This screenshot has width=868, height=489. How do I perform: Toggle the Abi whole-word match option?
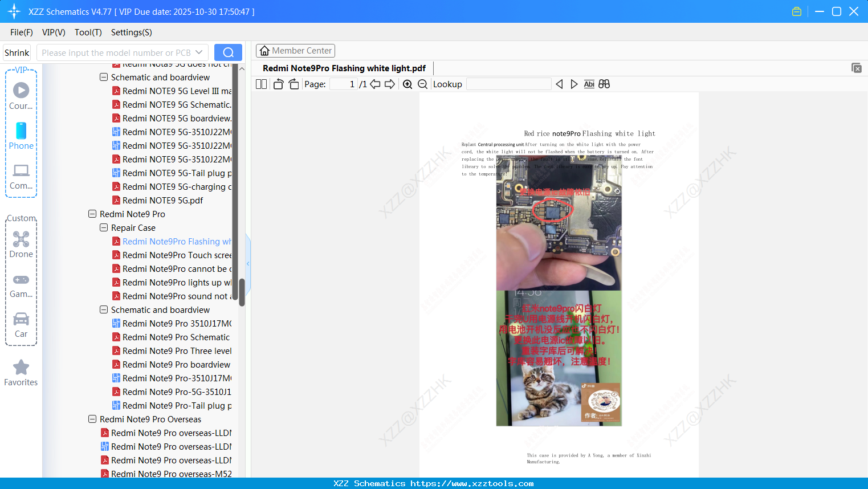pos(589,84)
